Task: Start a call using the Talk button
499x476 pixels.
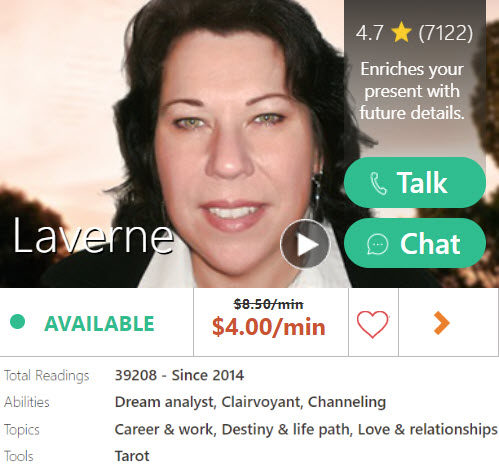Action: coord(415,183)
